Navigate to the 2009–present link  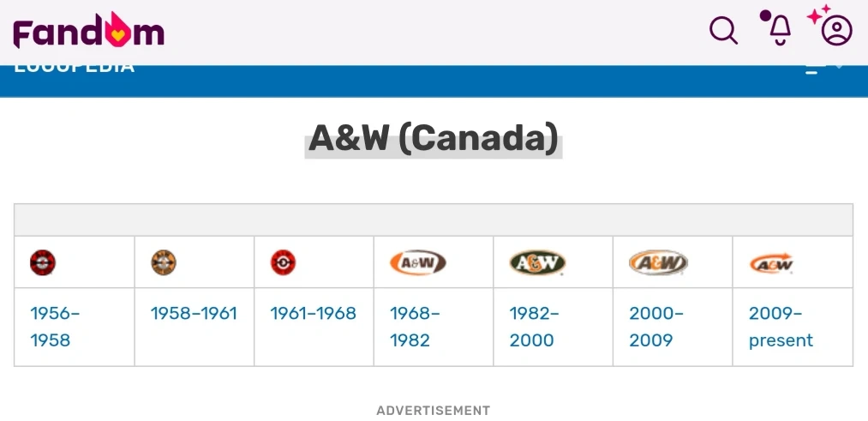pos(780,327)
